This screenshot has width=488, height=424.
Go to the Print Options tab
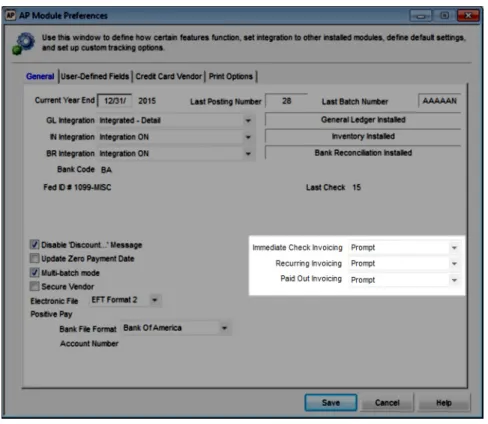pos(231,76)
